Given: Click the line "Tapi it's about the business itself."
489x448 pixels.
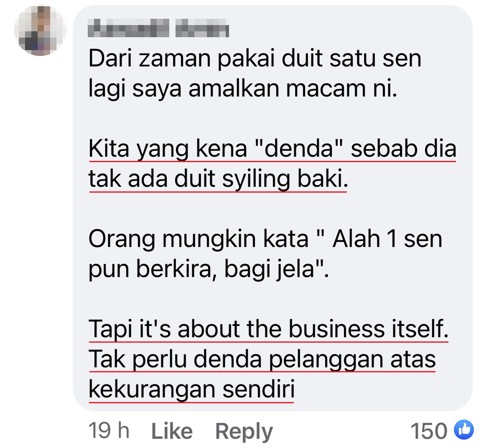Looking at the screenshot, I should click(x=268, y=329).
